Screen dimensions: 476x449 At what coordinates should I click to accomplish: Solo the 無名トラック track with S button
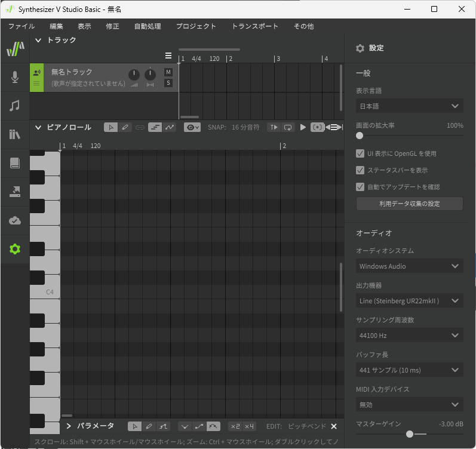[168, 83]
